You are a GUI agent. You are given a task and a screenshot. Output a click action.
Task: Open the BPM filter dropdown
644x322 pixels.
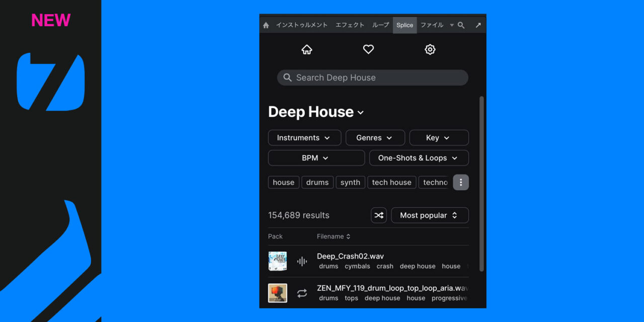point(316,158)
